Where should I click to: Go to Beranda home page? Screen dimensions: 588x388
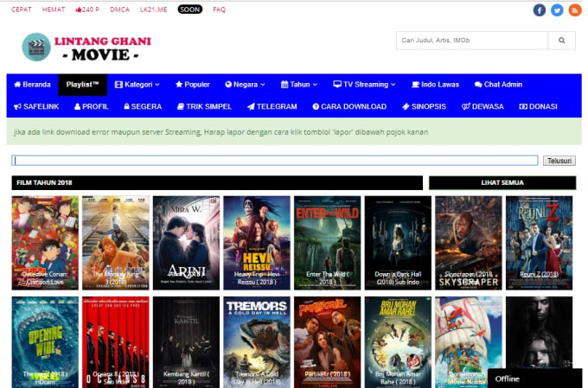tap(32, 85)
